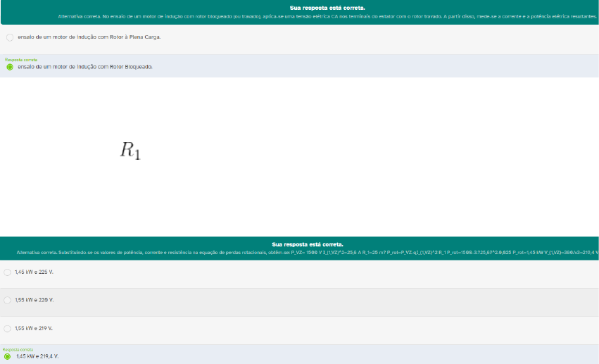Choose the '1,45 kW e 225 V.' radio button
This screenshot has height=364, width=599.
pos(8,272)
